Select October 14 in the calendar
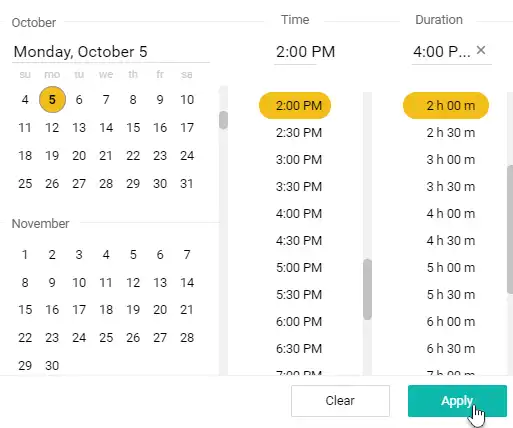The height and width of the screenshot is (428, 513). tap(106, 127)
